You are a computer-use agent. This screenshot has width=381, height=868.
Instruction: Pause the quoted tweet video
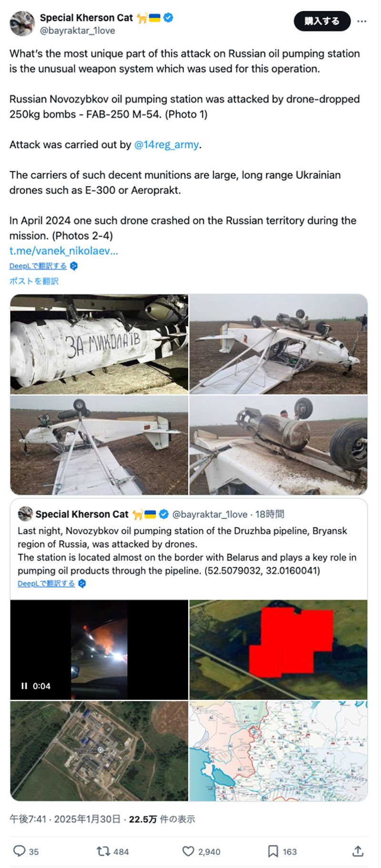click(x=24, y=686)
